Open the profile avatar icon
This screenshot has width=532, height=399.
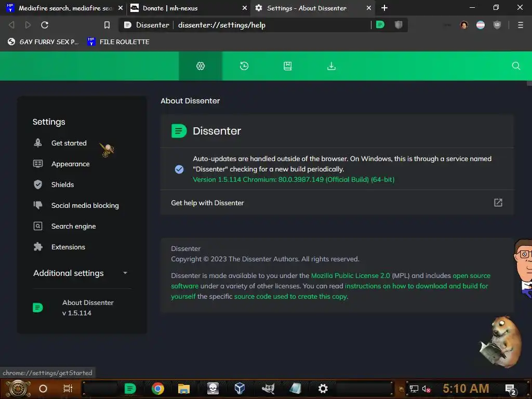(x=464, y=25)
